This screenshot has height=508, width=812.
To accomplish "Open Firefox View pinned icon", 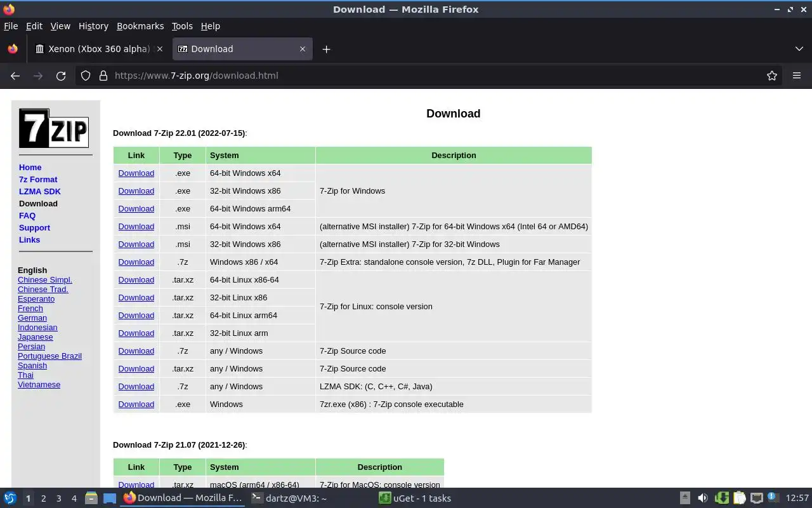I will click(13, 49).
